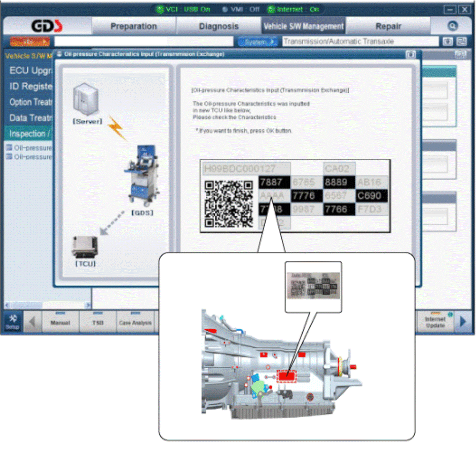
Task: Select the Vehicle S/W Management tab
Action: 303,26
